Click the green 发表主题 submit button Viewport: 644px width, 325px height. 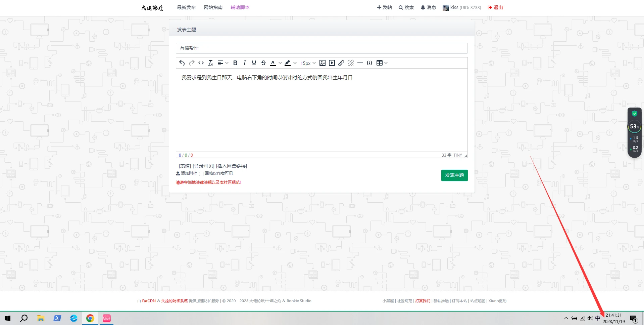[x=454, y=175]
